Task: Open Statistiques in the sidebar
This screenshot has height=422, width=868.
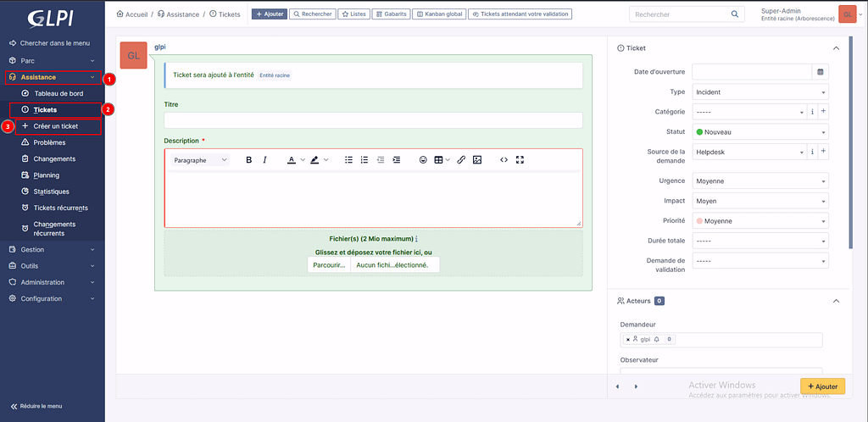Action: tap(51, 192)
